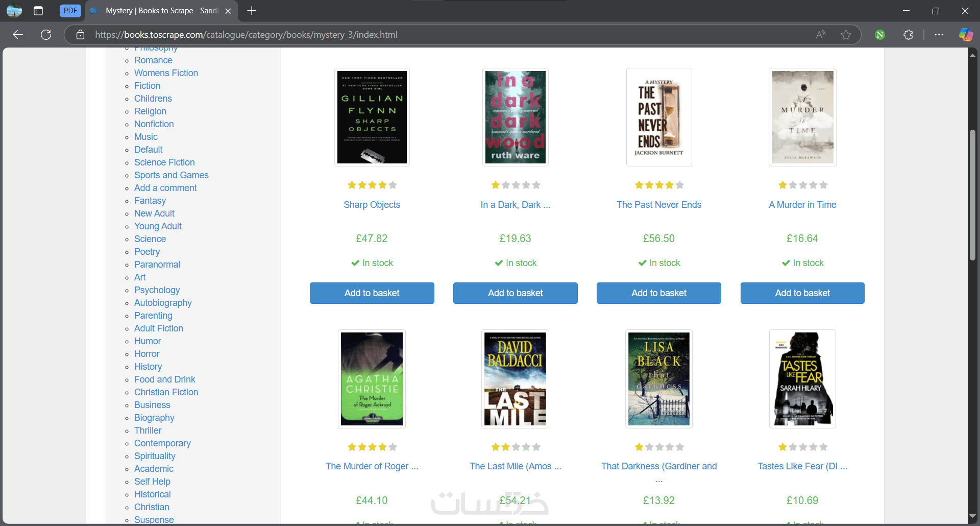Screen dimensions: 980x526
Task: Open the Christian Fiction category
Action: click(x=166, y=392)
